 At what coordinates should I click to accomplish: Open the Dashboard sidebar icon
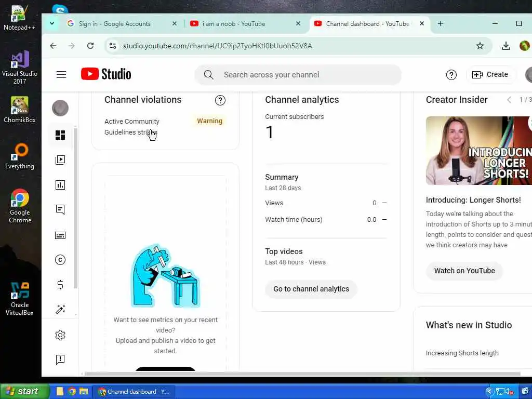click(60, 135)
